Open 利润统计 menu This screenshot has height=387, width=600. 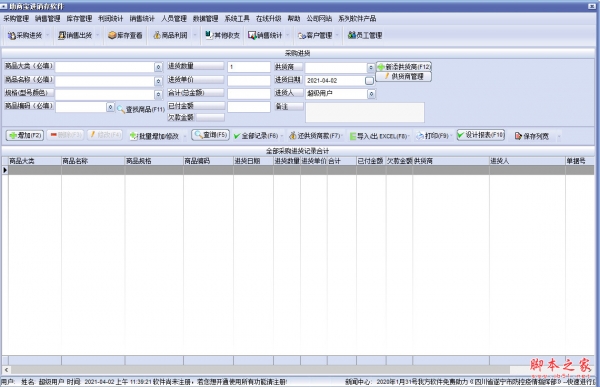(x=111, y=18)
